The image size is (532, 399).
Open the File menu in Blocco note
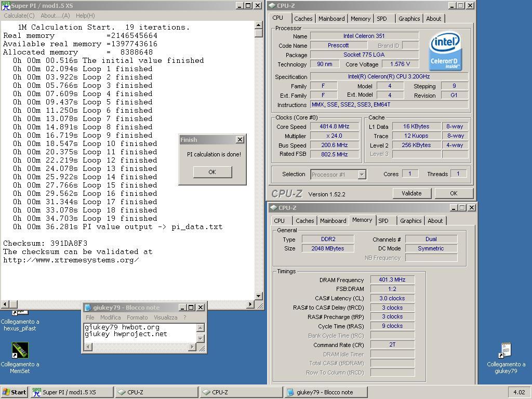pos(90,317)
